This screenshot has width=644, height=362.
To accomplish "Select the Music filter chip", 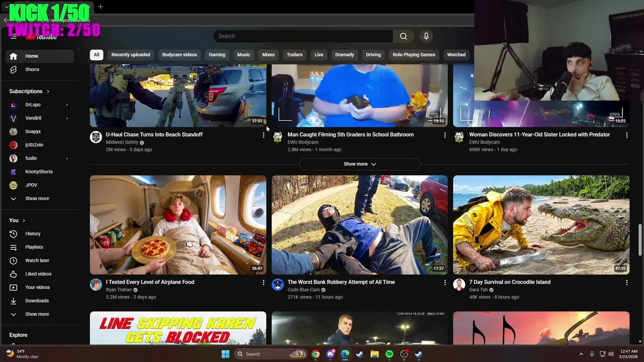I will click(x=244, y=55).
